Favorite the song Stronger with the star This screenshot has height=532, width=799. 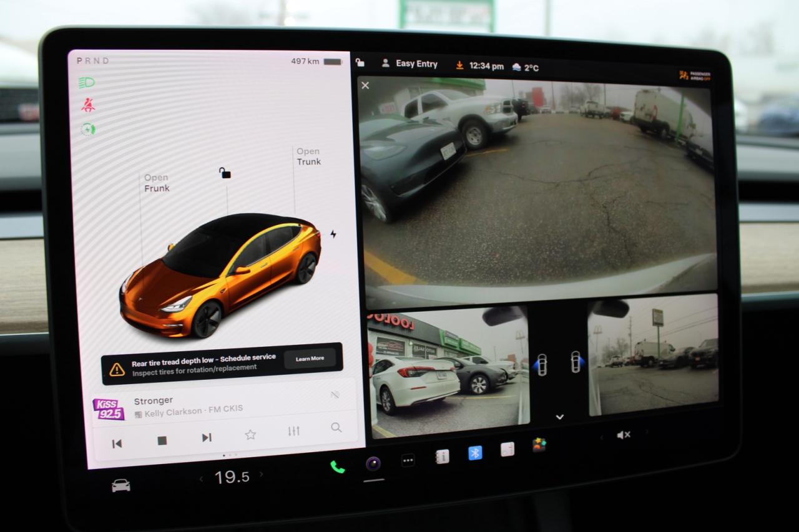(250, 435)
